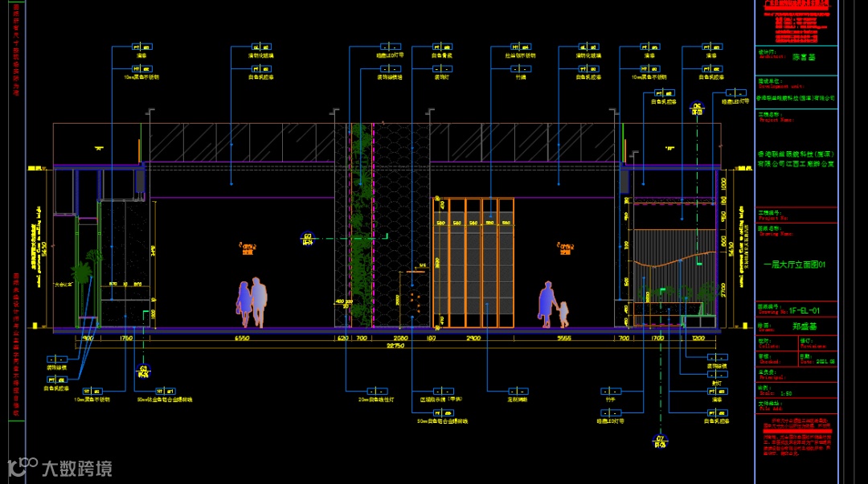
Task: Select the File Add label
Action: 770,408
